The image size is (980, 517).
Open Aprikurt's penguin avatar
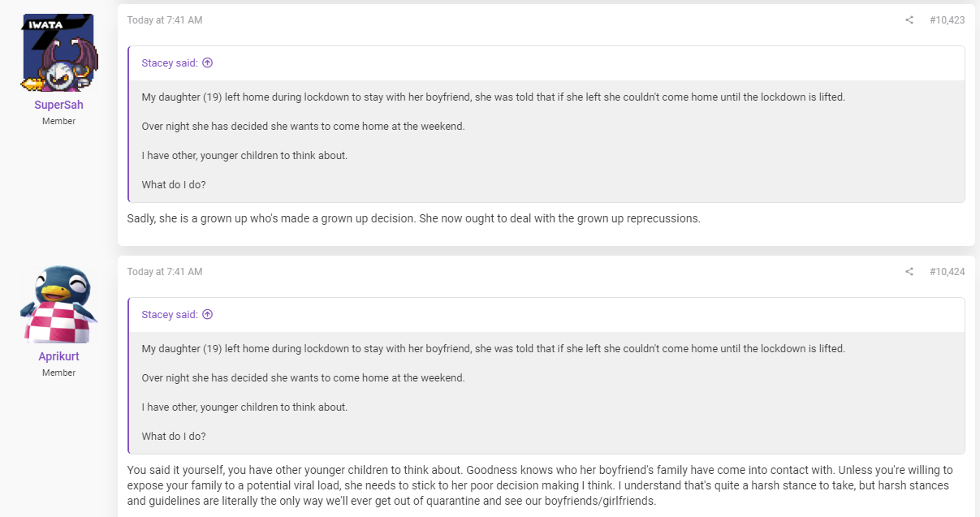(x=58, y=304)
